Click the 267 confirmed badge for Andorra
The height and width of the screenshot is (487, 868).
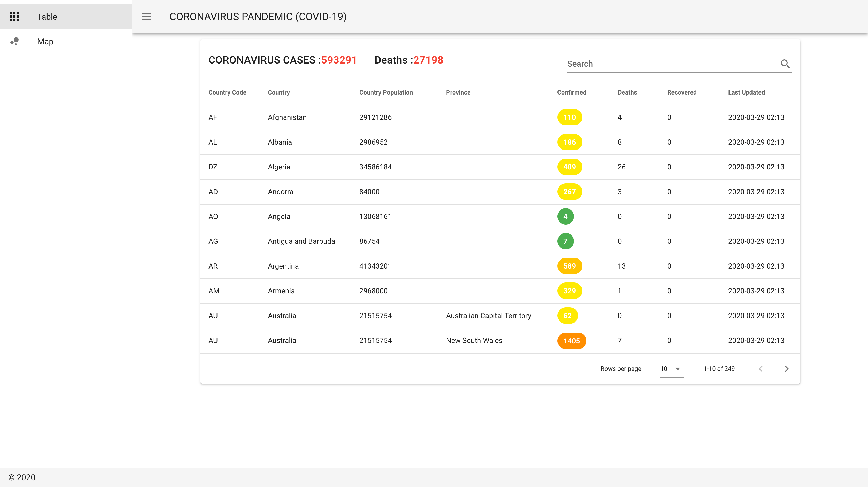click(569, 192)
